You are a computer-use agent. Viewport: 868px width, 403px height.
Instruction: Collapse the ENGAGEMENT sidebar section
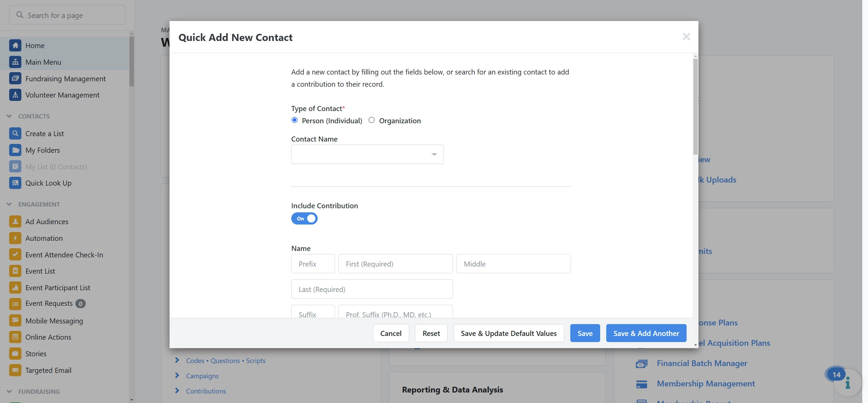9,204
